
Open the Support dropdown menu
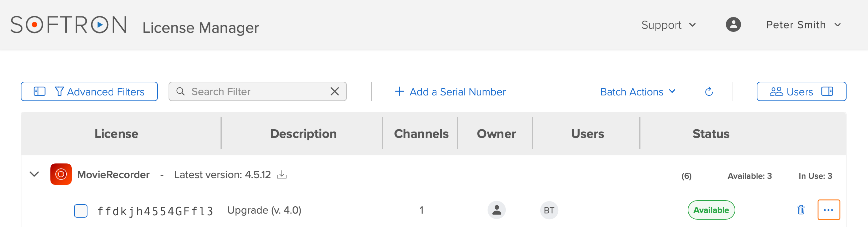[668, 25]
